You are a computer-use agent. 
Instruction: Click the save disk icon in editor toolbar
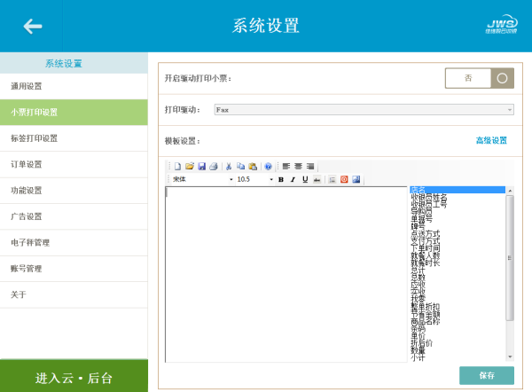tap(201, 166)
